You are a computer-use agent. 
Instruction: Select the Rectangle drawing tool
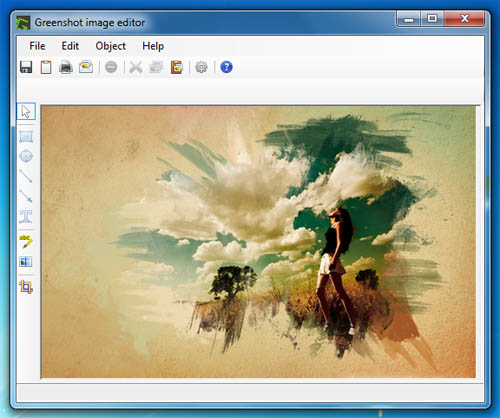[x=26, y=136]
